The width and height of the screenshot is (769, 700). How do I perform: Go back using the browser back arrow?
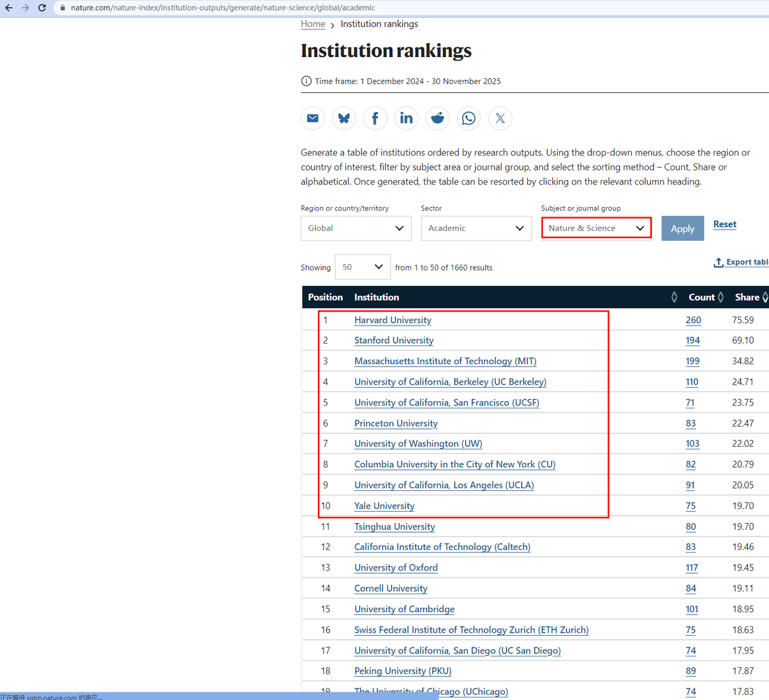[x=9, y=8]
